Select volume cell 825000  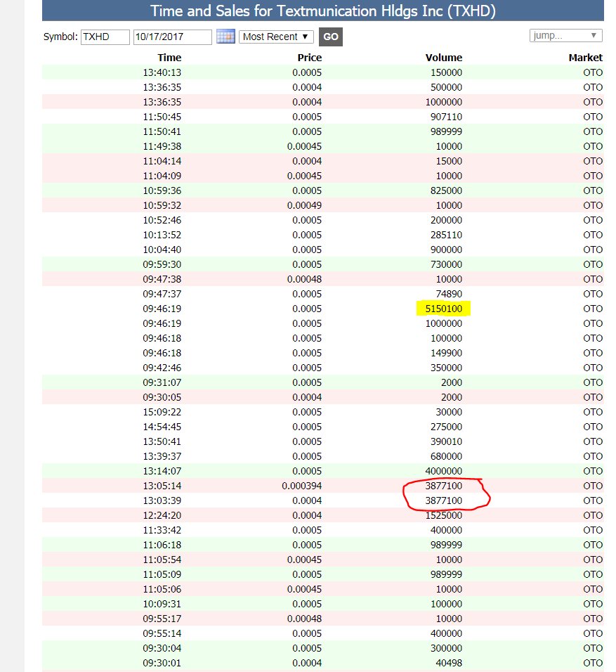click(446, 190)
